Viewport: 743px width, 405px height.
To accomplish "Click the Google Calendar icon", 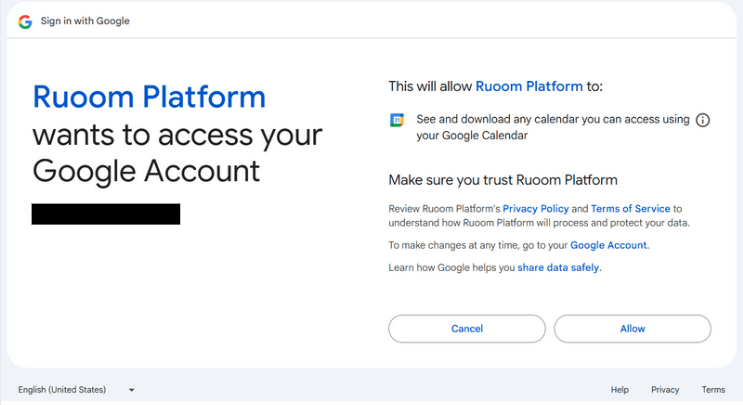I will coord(397,120).
